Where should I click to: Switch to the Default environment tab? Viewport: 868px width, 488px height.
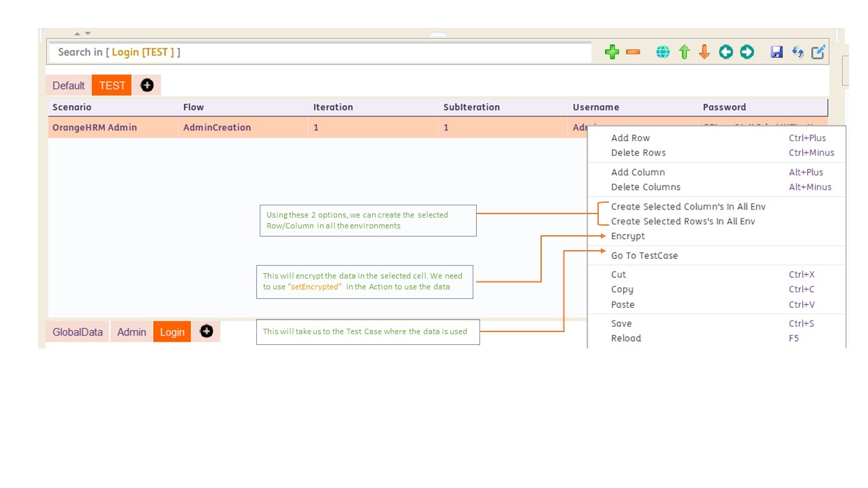(x=68, y=85)
